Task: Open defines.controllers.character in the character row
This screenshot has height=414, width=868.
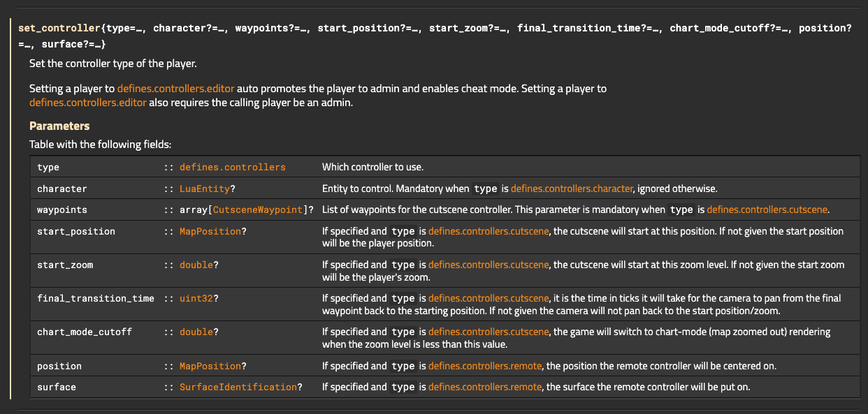Action: [x=572, y=188]
